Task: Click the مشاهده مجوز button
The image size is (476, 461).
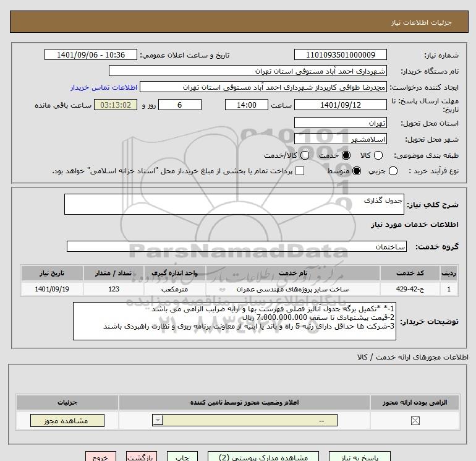Action: (x=67, y=421)
